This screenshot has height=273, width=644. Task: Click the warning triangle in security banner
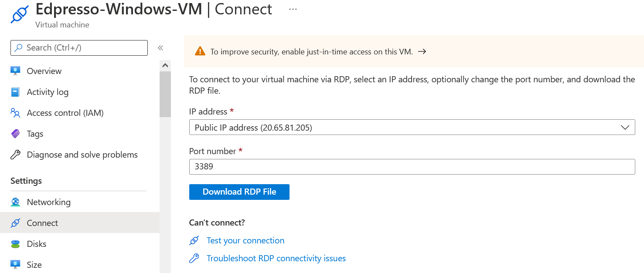200,51
